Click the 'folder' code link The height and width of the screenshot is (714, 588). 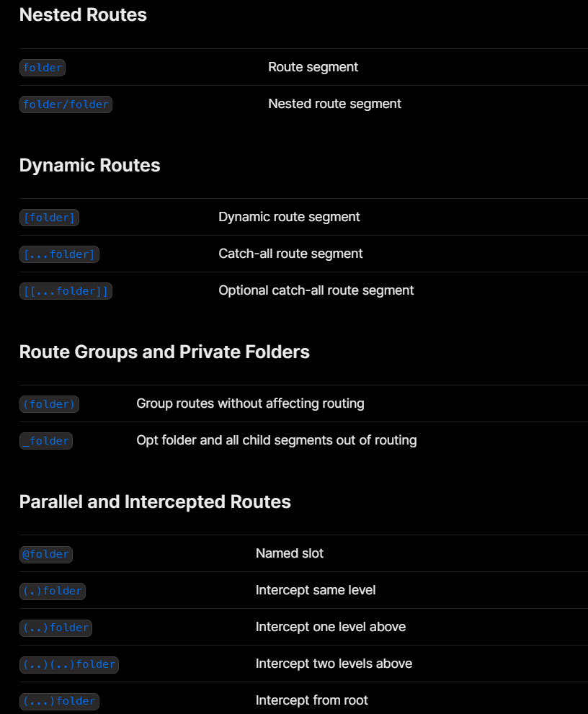coord(43,68)
